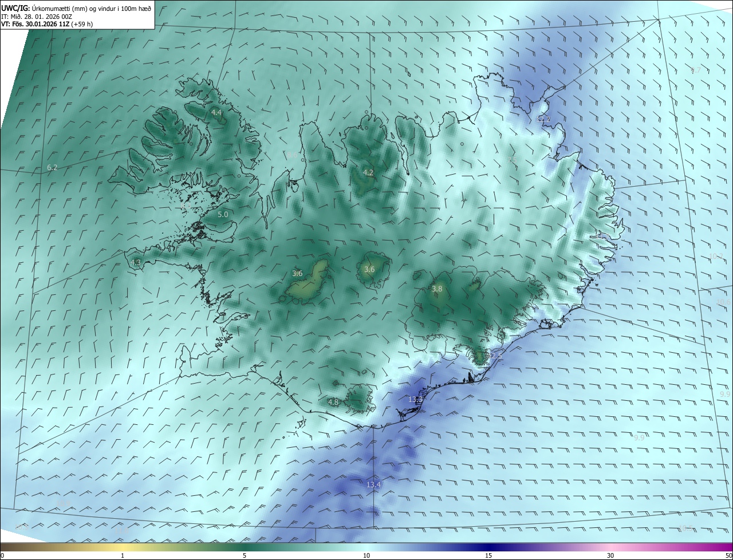Click the color scale tick label 15
The height and width of the screenshot is (560, 733).
(x=488, y=555)
